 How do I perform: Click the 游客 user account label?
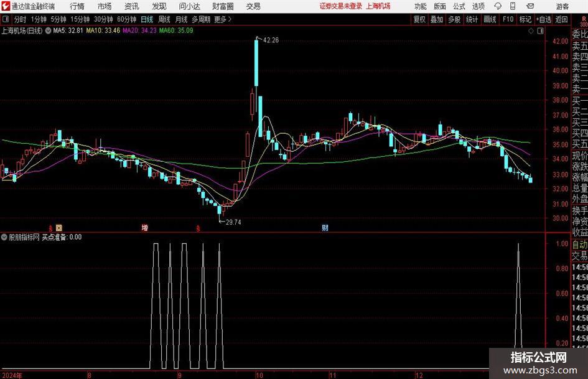point(562,6)
